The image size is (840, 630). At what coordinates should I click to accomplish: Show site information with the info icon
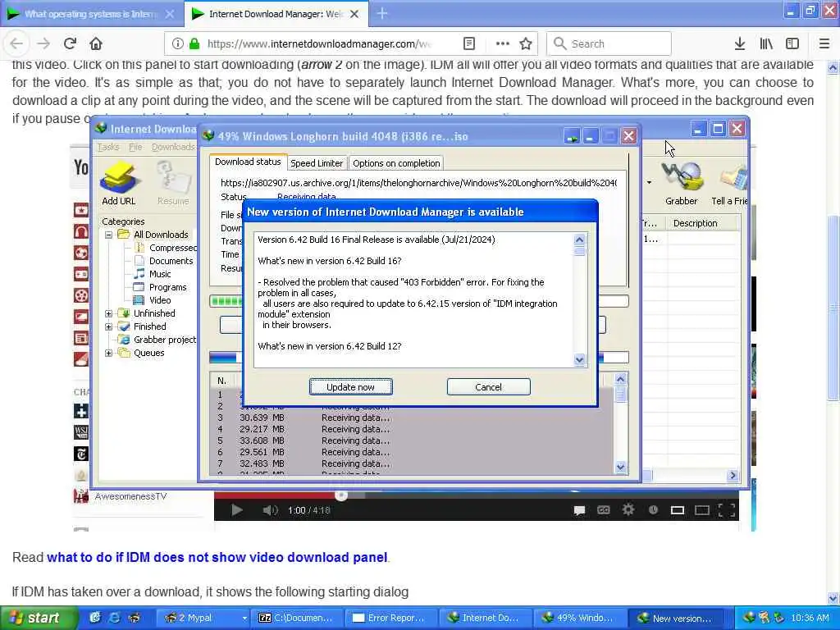point(178,43)
